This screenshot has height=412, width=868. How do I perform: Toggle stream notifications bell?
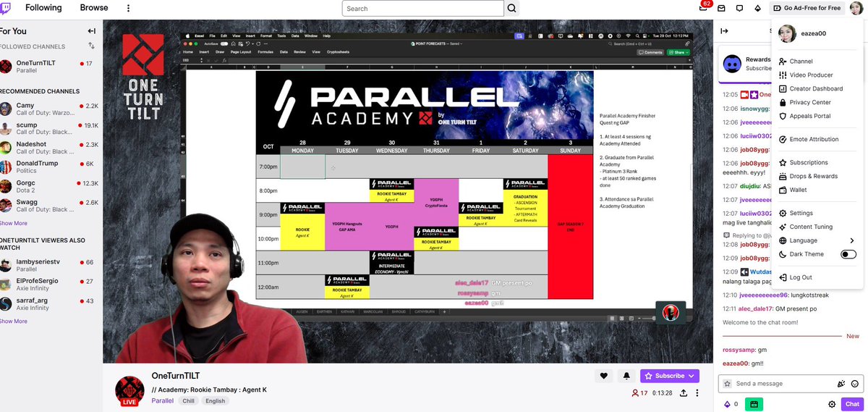coord(626,376)
